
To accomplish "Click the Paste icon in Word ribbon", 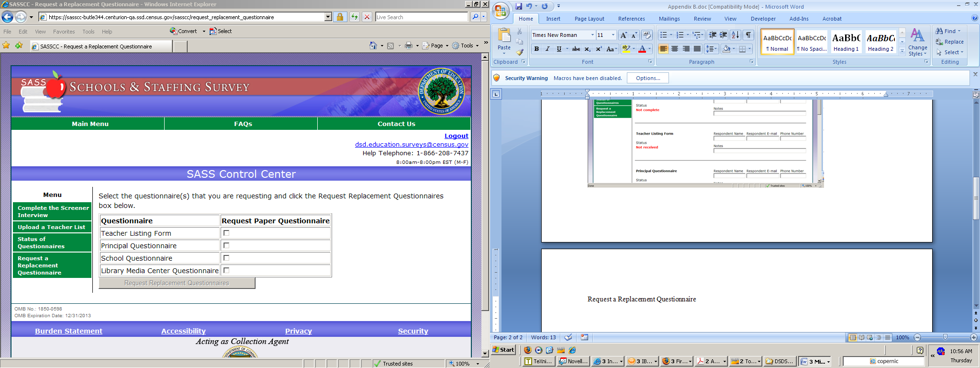I will click(504, 35).
